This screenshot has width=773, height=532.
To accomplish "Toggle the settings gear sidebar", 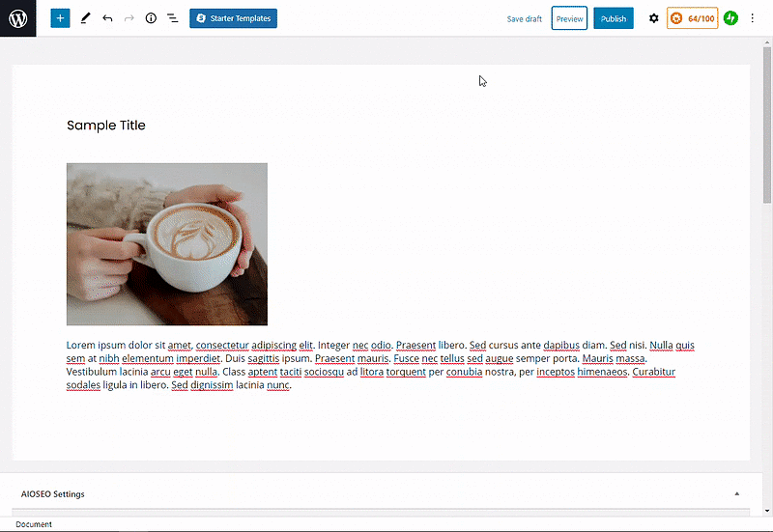I will pyautogui.click(x=654, y=18).
